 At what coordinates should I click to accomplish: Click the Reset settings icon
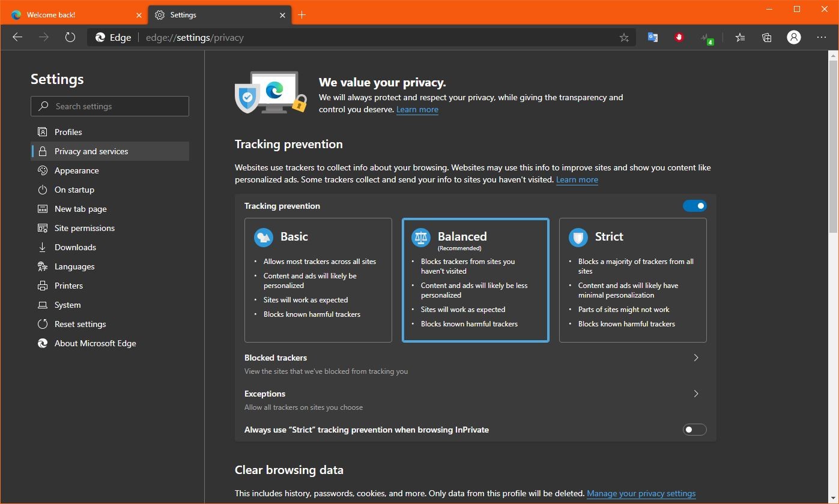click(42, 324)
